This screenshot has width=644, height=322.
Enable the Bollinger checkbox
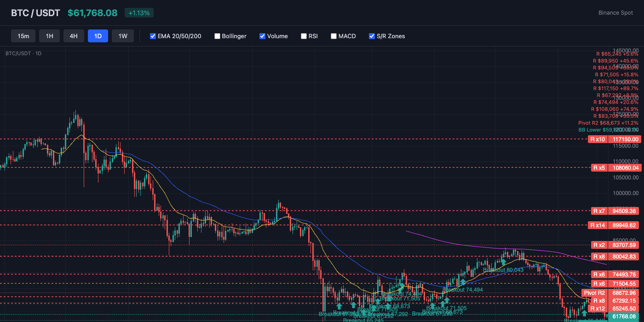point(217,36)
